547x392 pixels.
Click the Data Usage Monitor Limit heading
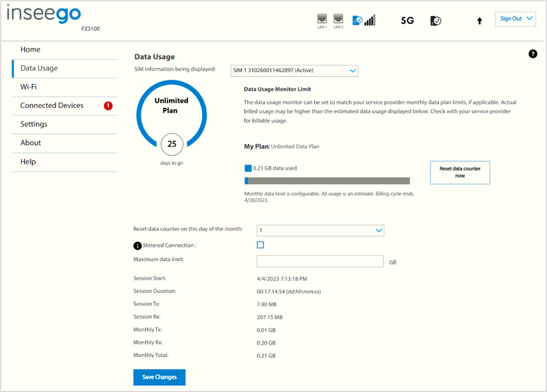[x=278, y=89]
